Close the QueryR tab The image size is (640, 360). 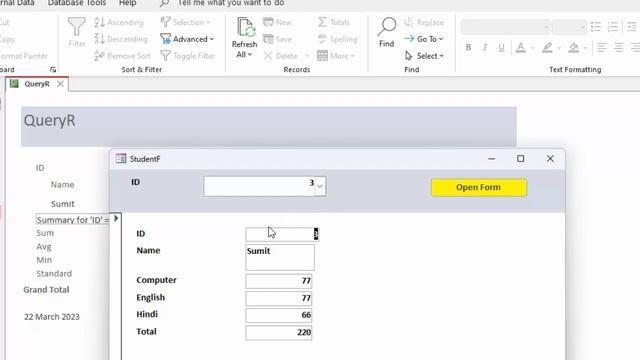point(60,84)
